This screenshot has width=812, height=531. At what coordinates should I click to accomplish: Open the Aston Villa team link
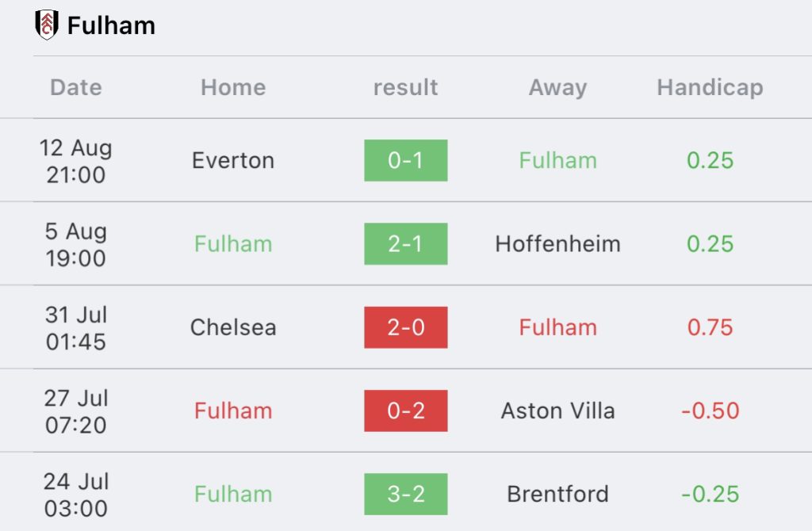[557, 411]
